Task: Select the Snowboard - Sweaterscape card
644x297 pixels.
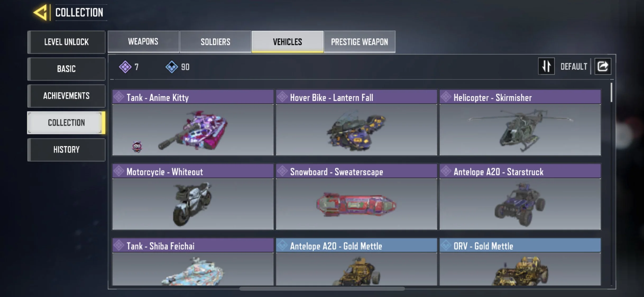Action: [356, 197]
